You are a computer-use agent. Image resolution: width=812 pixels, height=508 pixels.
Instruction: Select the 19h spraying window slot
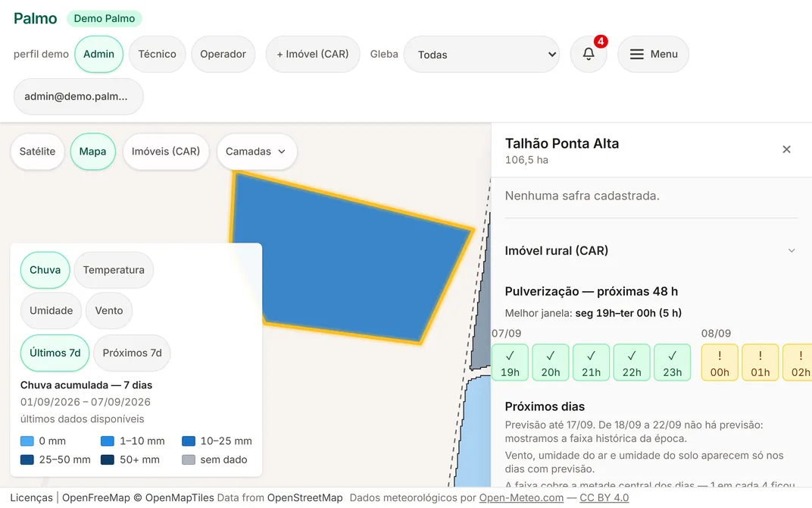[x=510, y=362]
